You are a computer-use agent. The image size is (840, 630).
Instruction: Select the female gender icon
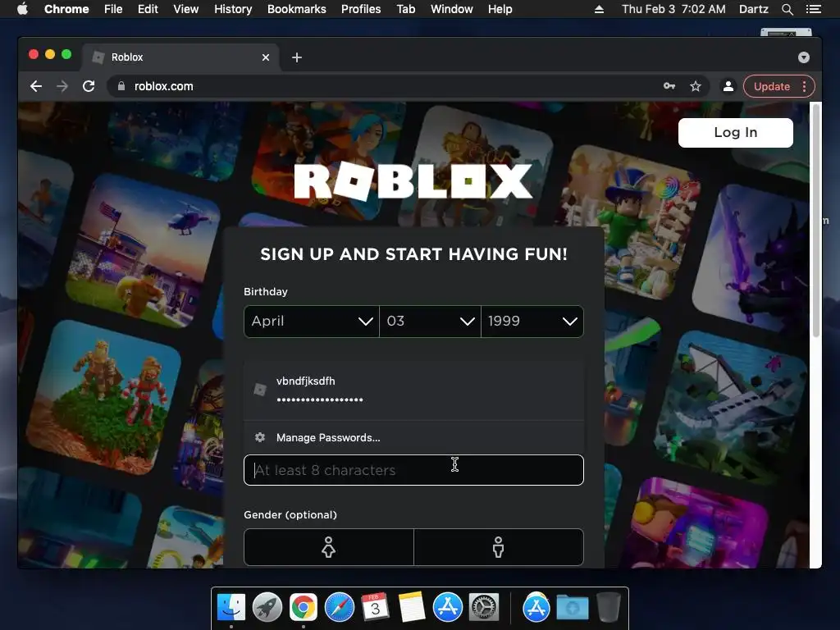[x=328, y=547]
